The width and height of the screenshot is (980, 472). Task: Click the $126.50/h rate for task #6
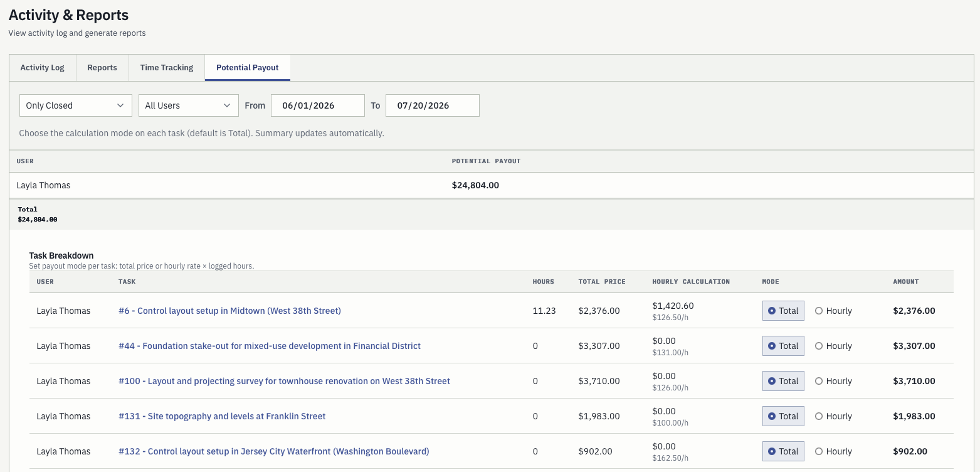pos(670,317)
